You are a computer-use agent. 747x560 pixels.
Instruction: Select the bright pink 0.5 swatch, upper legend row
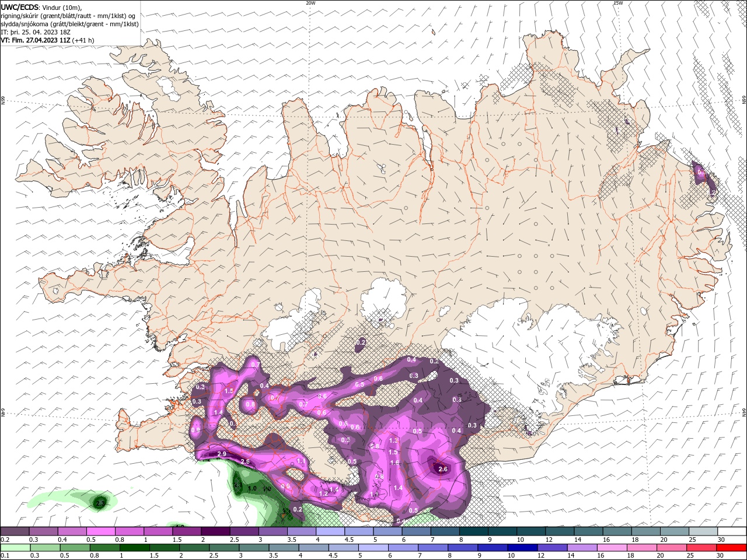coord(100,531)
